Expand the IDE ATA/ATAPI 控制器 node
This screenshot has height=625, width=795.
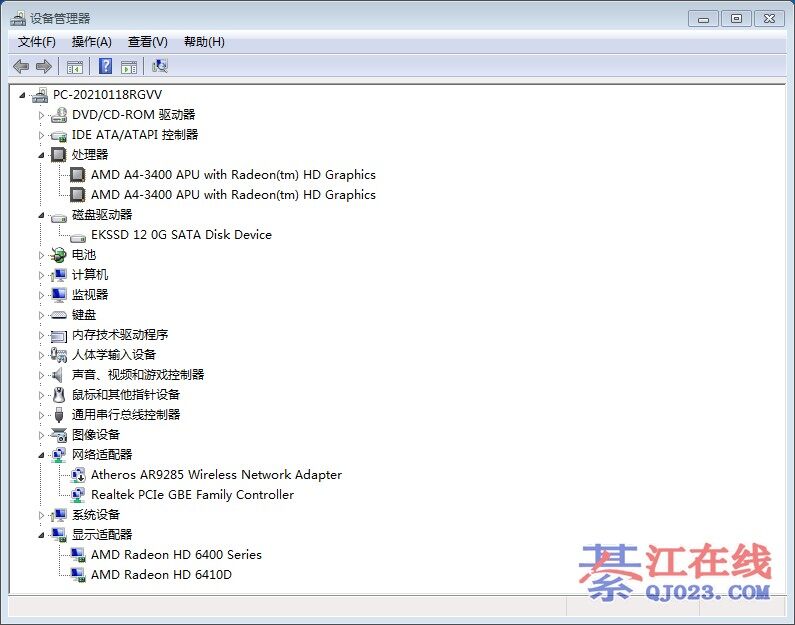42,135
